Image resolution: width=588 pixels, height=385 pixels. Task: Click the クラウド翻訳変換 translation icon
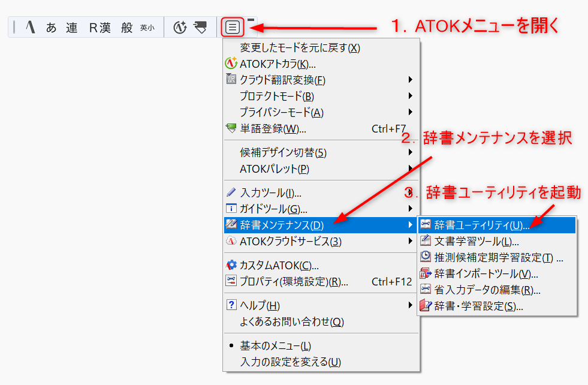pyautogui.click(x=231, y=79)
